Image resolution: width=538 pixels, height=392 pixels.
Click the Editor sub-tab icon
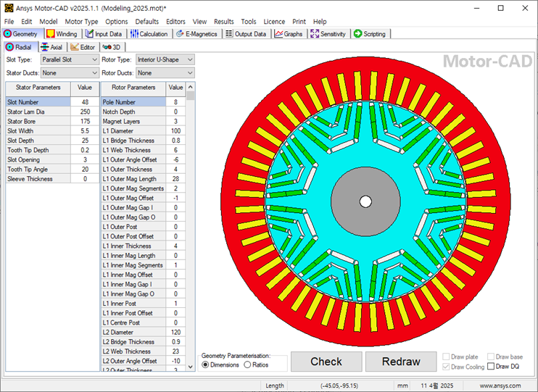(75, 47)
